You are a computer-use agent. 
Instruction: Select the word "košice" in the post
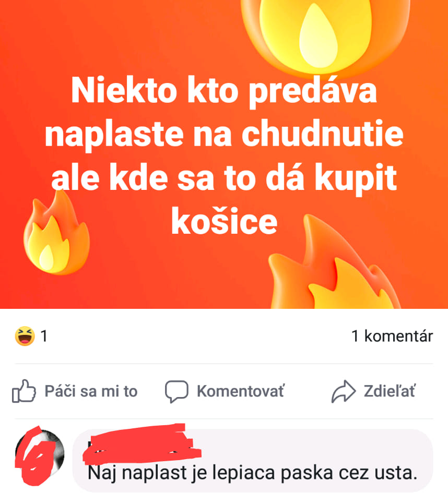click(x=224, y=222)
